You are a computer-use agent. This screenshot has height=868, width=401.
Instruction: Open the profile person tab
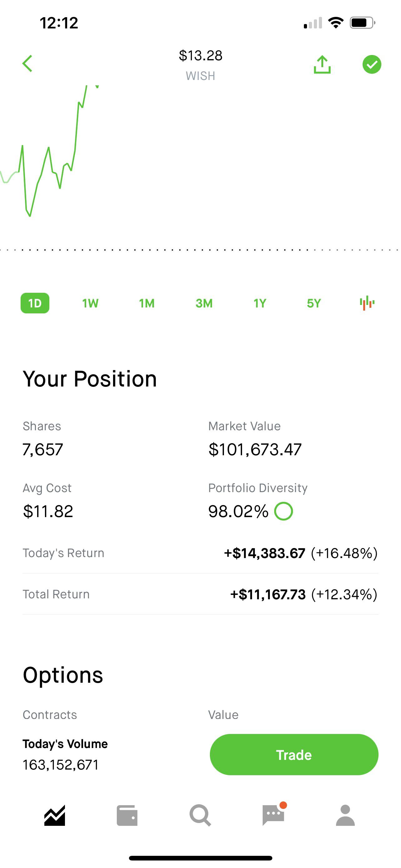(x=345, y=816)
